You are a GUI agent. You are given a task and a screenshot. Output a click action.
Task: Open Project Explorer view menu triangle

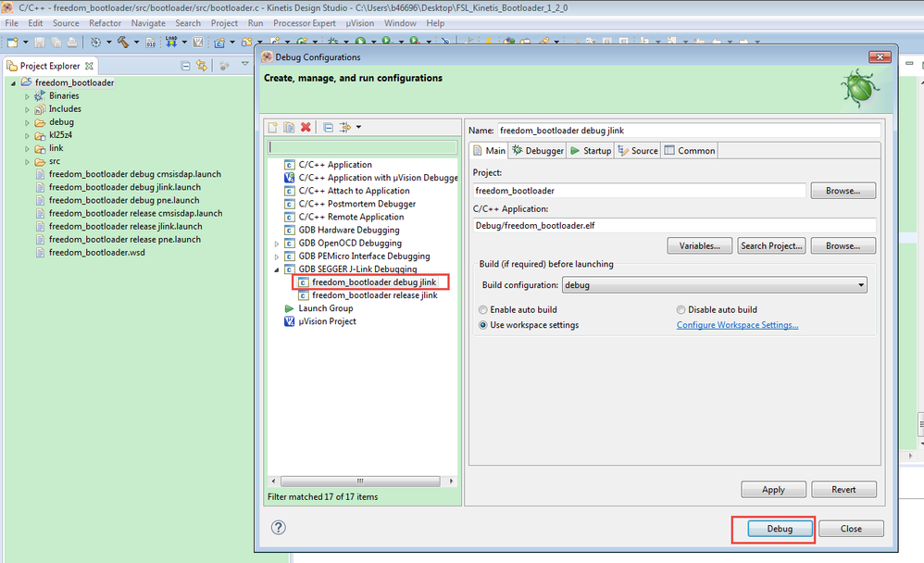click(244, 64)
